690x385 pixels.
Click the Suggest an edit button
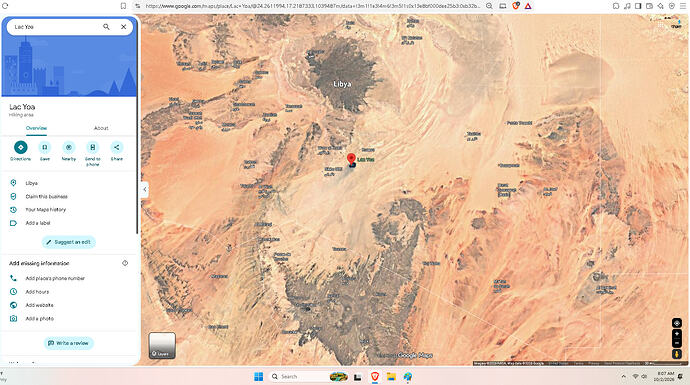point(69,242)
